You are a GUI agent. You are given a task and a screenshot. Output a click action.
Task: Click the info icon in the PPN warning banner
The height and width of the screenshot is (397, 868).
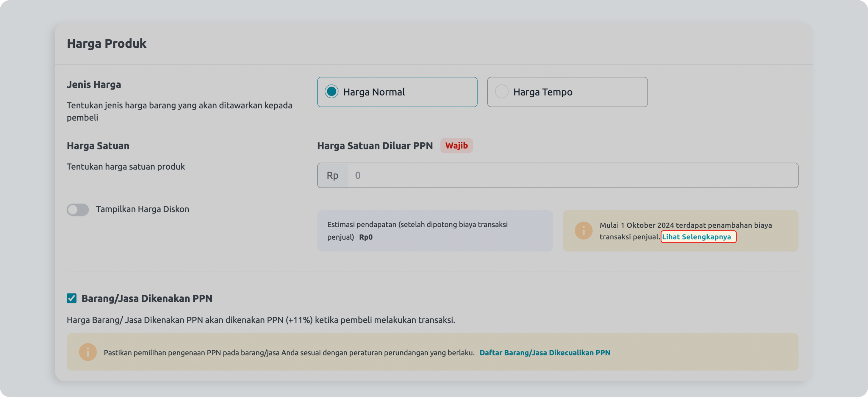pyautogui.click(x=87, y=352)
